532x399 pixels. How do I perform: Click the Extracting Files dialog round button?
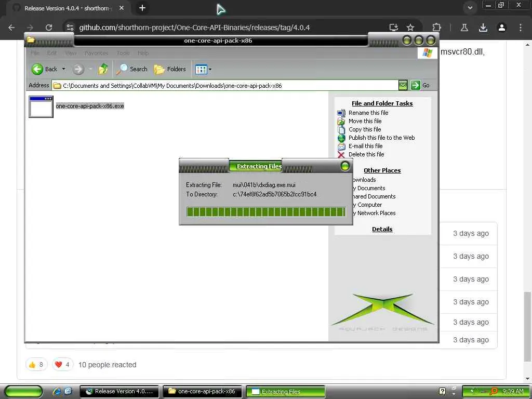[x=345, y=166]
